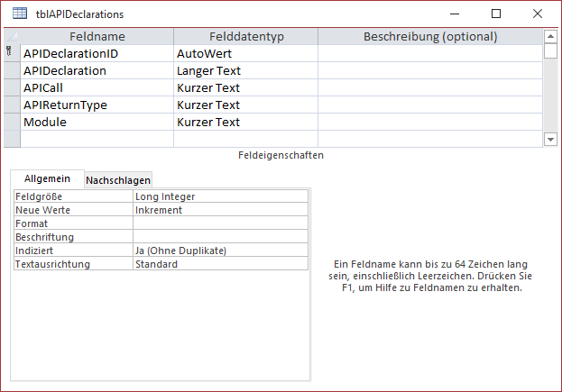Image resolution: width=562 pixels, height=392 pixels.
Task: Click the select-all corner box of the grid
Action: point(12,37)
